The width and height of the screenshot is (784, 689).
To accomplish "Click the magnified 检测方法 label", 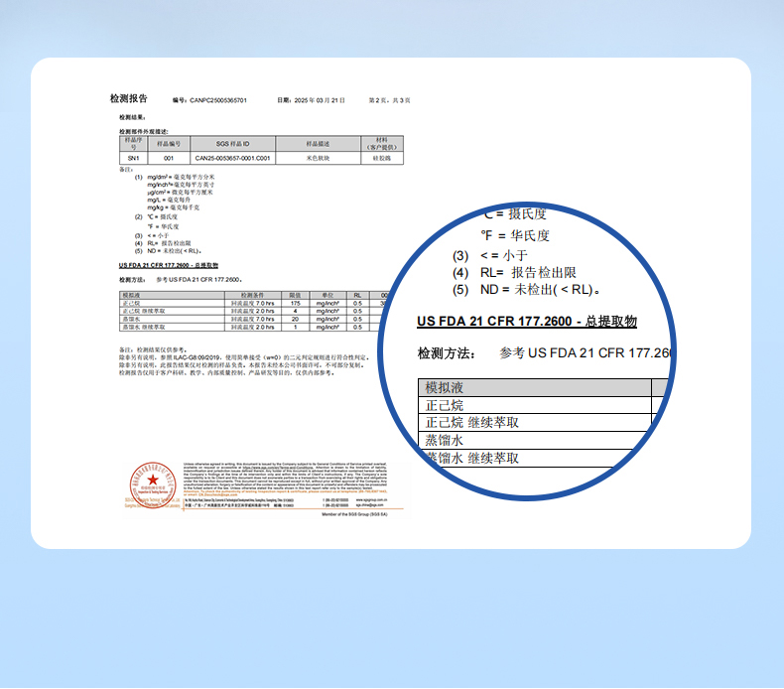I will click(x=446, y=352).
